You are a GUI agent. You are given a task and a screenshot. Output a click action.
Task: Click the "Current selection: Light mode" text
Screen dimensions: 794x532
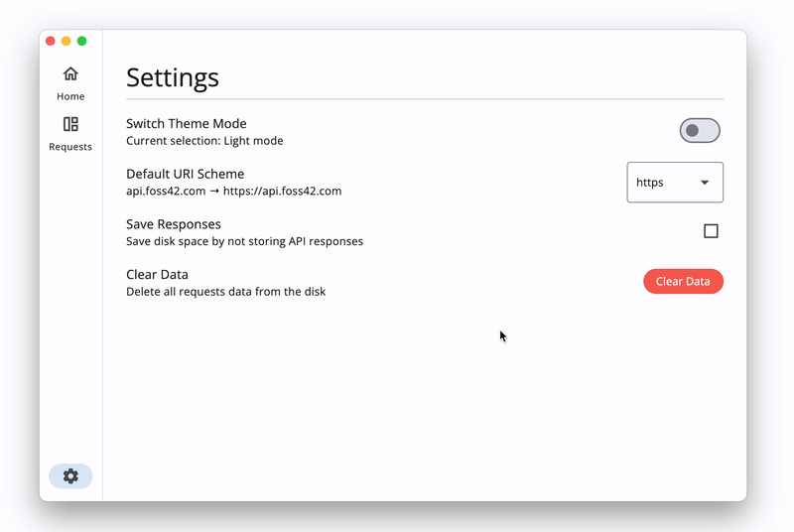coord(204,141)
